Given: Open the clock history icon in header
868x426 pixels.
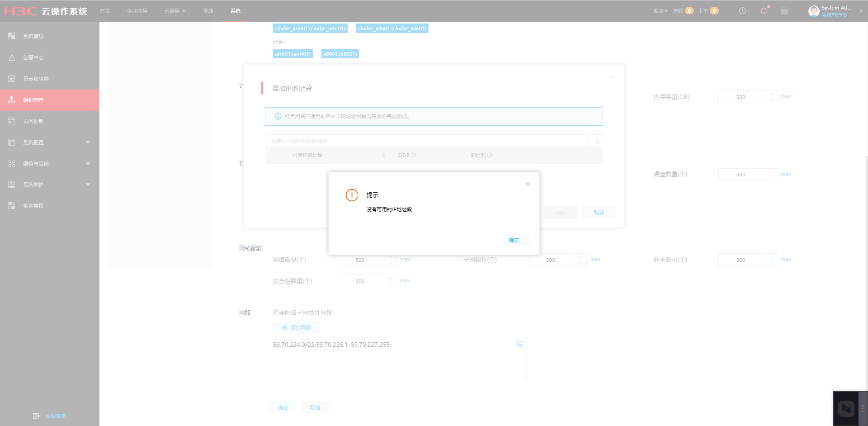Looking at the screenshot, I should (742, 11).
